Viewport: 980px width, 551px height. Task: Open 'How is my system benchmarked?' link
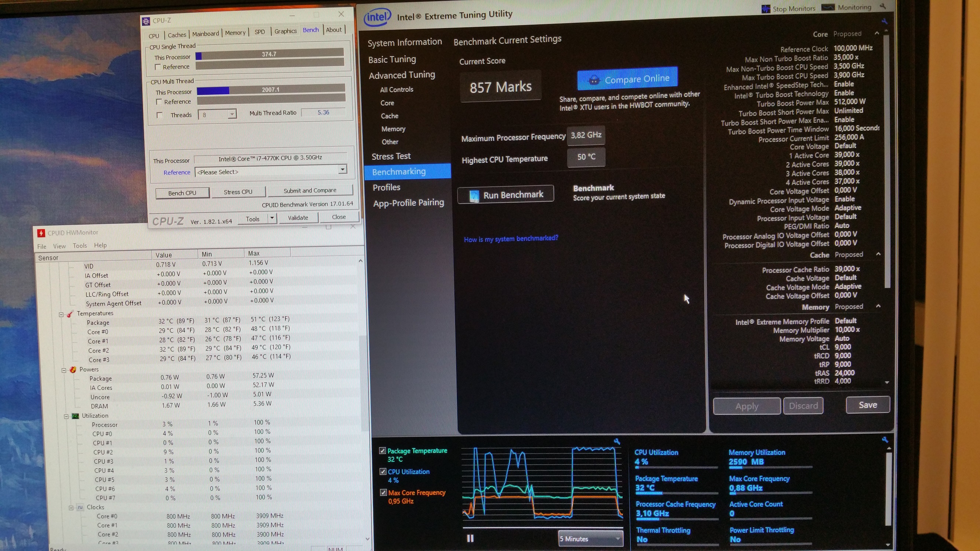click(x=511, y=239)
